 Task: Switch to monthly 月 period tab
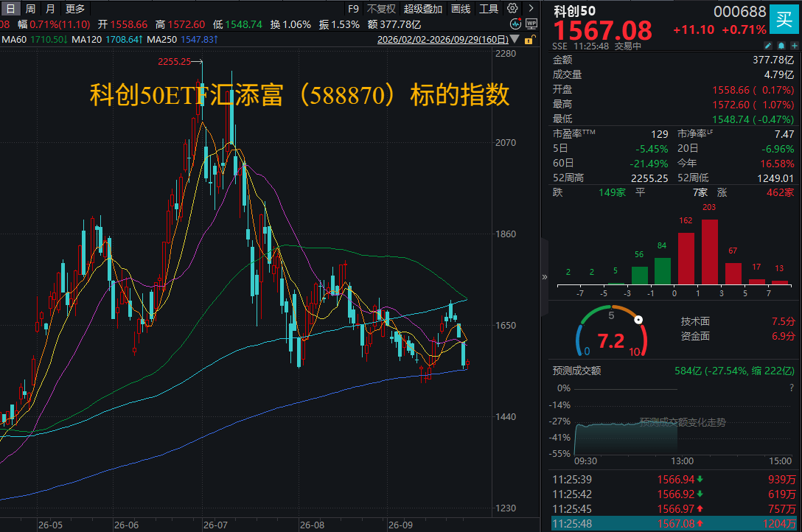49,8
